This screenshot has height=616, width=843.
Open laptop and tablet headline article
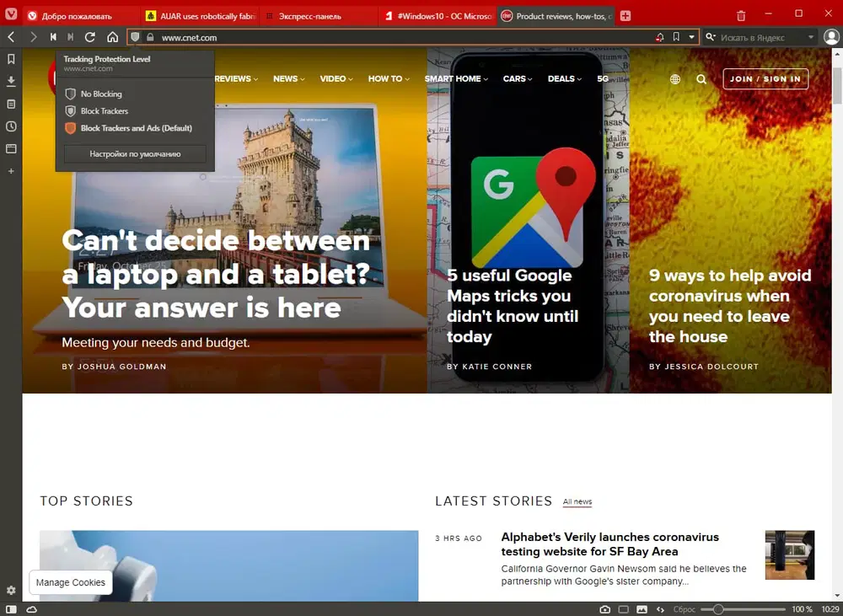click(x=216, y=274)
